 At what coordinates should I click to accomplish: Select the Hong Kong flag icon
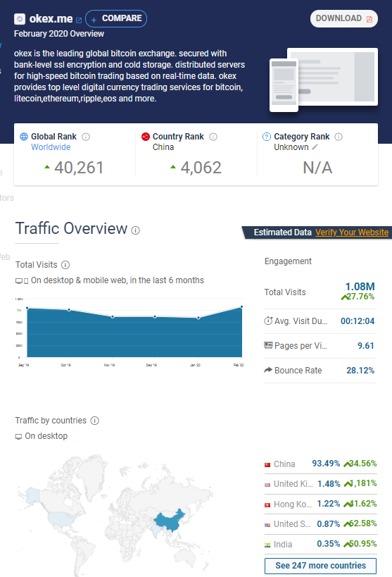tap(267, 505)
